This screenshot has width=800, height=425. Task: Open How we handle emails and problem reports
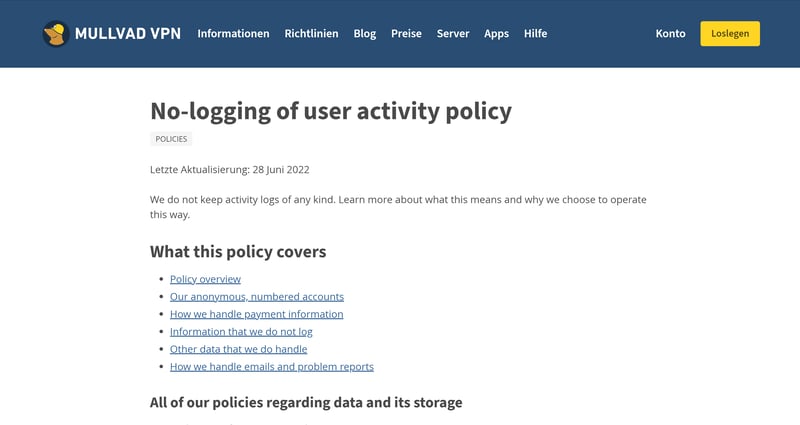(271, 367)
